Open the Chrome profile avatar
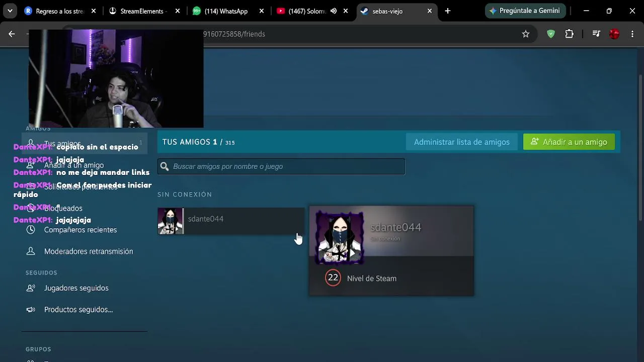This screenshot has width=644, height=362. click(x=614, y=34)
